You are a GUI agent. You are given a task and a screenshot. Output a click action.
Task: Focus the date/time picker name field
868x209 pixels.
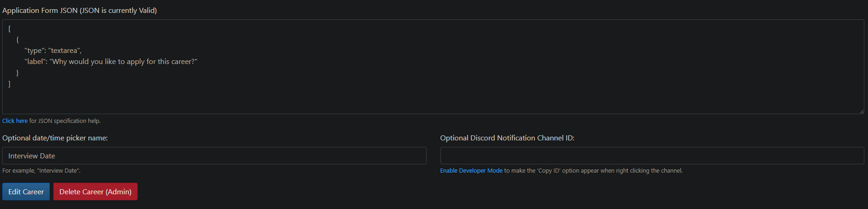click(214, 156)
